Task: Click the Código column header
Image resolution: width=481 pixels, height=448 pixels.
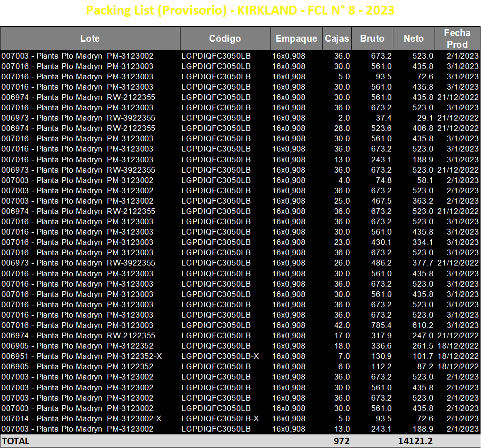Action: click(x=225, y=38)
